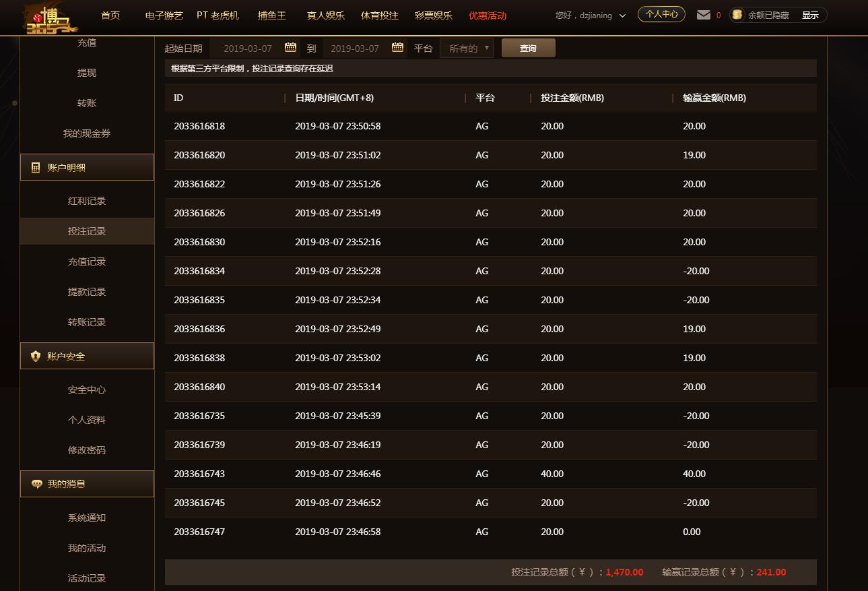This screenshot has height=591, width=868.
Task: Select 电子游艺 in the navigation bar
Action: [x=164, y=15]
